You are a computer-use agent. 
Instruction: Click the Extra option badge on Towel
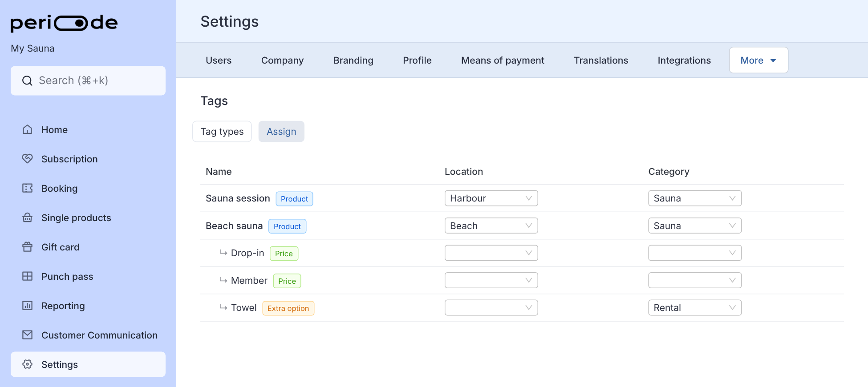point(288,308)
